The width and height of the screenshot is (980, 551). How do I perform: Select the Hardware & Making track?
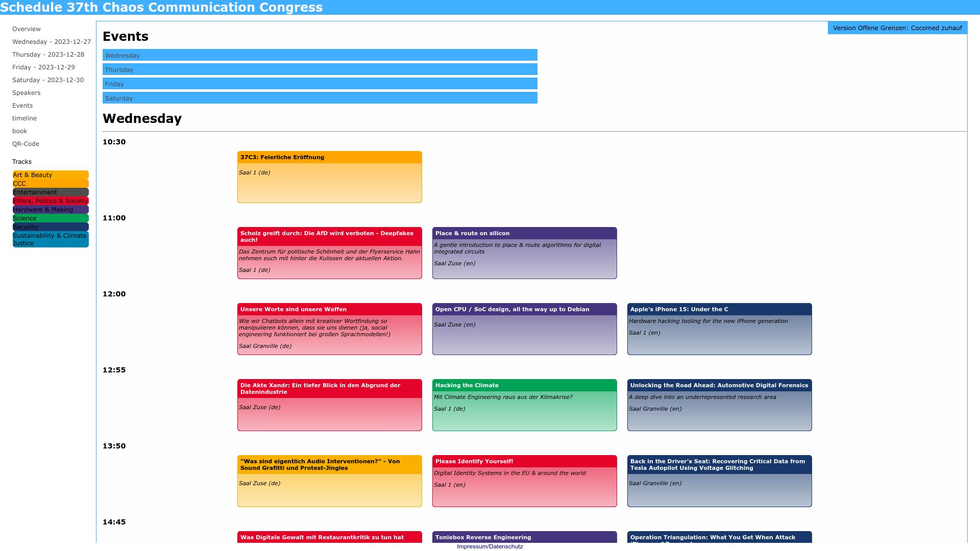point(51,209)
